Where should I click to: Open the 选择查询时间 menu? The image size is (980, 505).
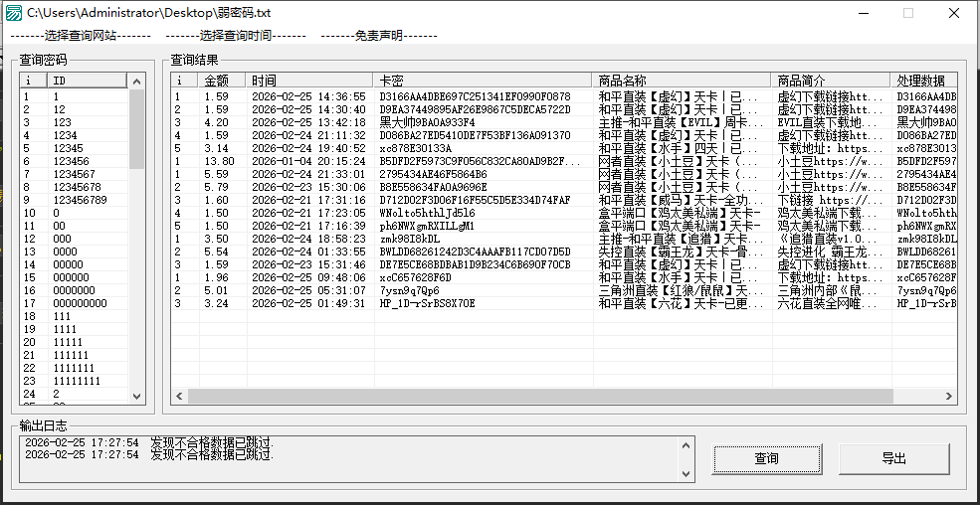(236, 36)
